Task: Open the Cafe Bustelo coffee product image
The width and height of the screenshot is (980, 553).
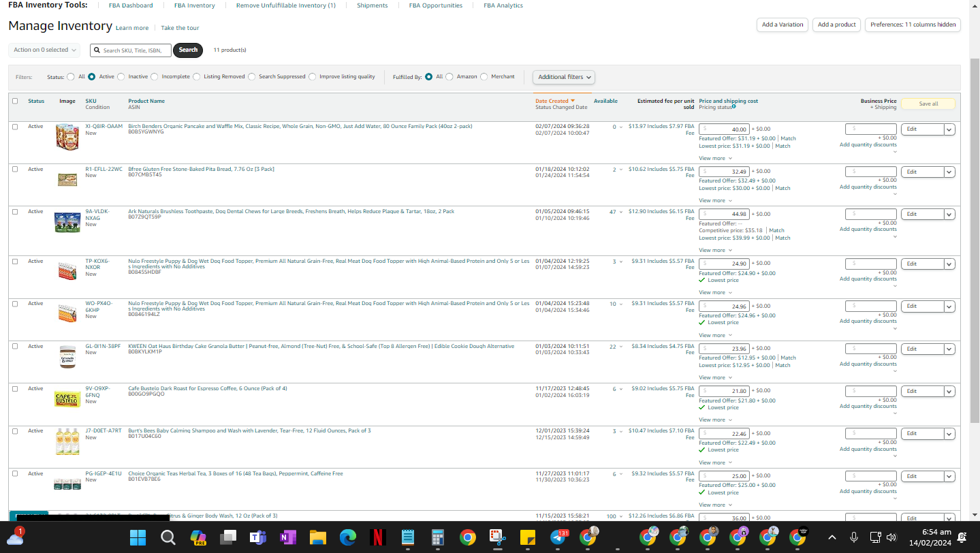Action: tap(67, 399)
